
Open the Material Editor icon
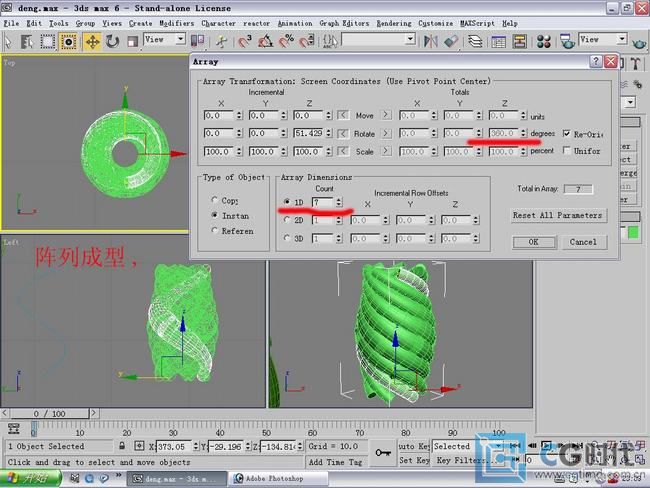tap(543, 41)
